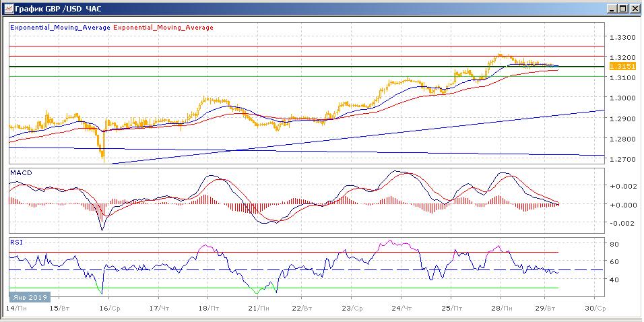This screenshot has height=322, width=644.
Task: Click the RSI 80 level axis label
Action: pos(614,243)
